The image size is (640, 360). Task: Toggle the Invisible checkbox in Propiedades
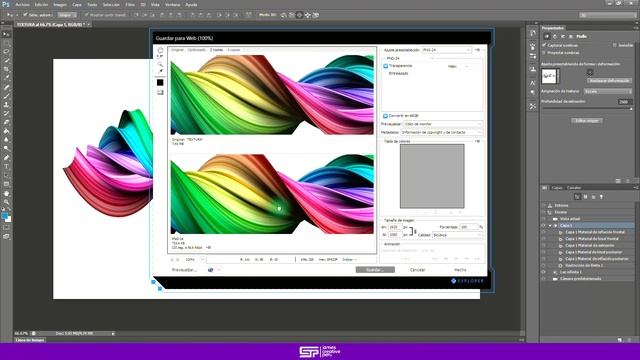(x=615, y=45)
